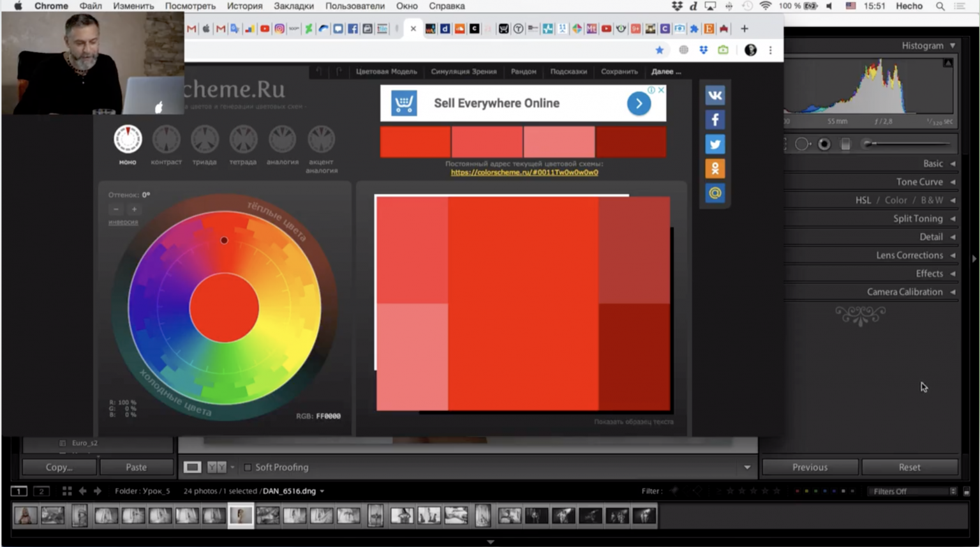Open the Filters Off dropdown
Screen dimensions: 980x547
click(911, 491)
